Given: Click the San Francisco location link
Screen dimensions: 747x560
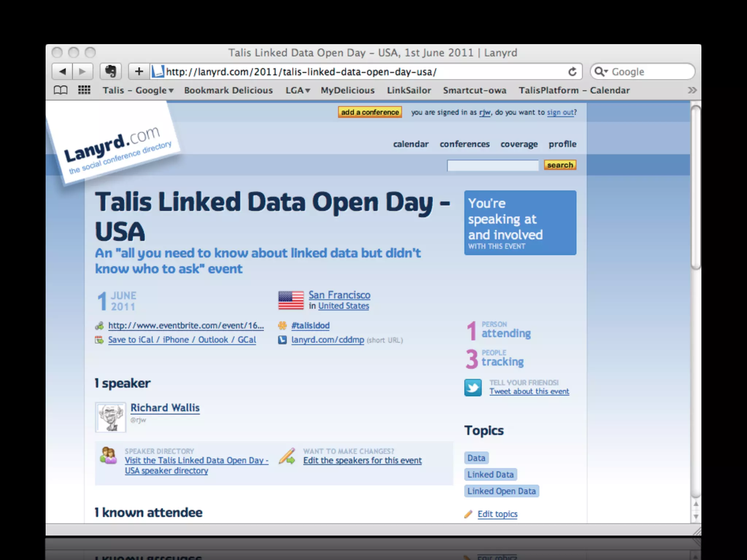Looking at the screenshot, I should (x=339, y=295).
